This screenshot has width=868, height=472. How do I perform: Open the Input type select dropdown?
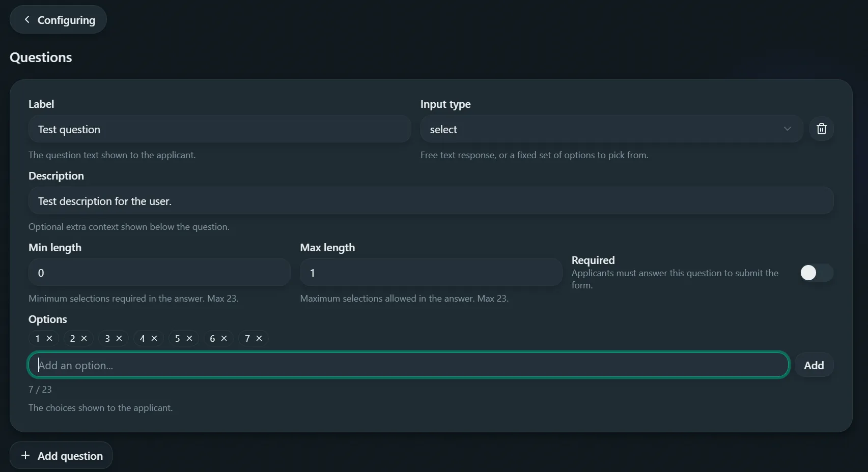click(611, 129)
